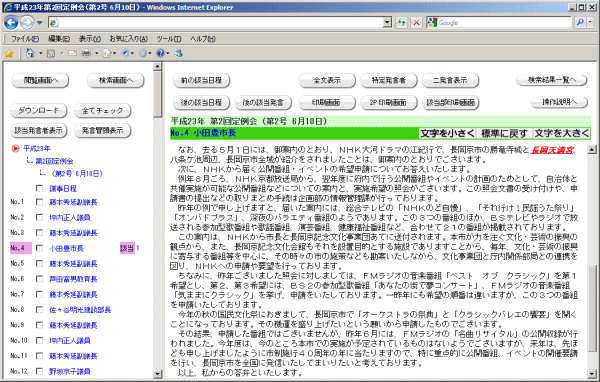Screen dimensions: 600x382
Task: Click the Tools gear toolbar icon
Action: (x=143, y=53)
